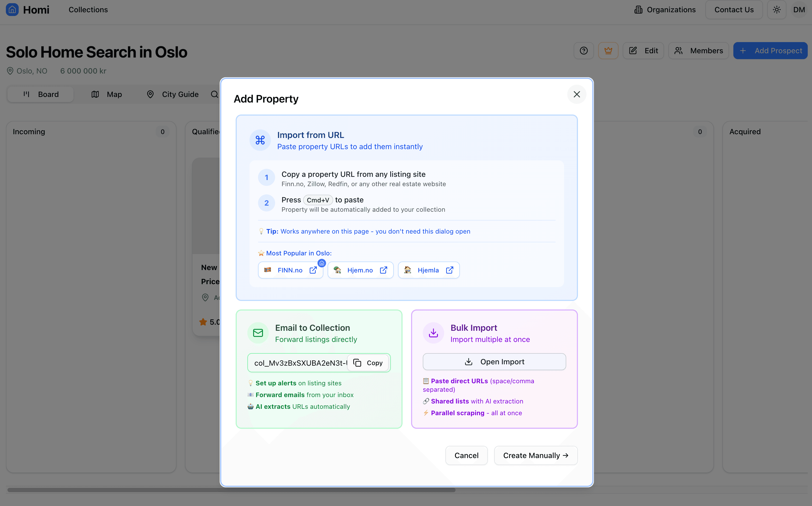Open the Collections menu item

pos(88,10)
